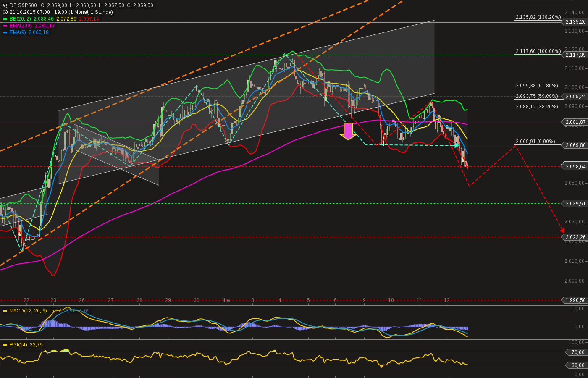This screenshot has width=588, height=378.
Task: Click the EMA(200) value 2.080,43
Action: (x=45, y=26)
